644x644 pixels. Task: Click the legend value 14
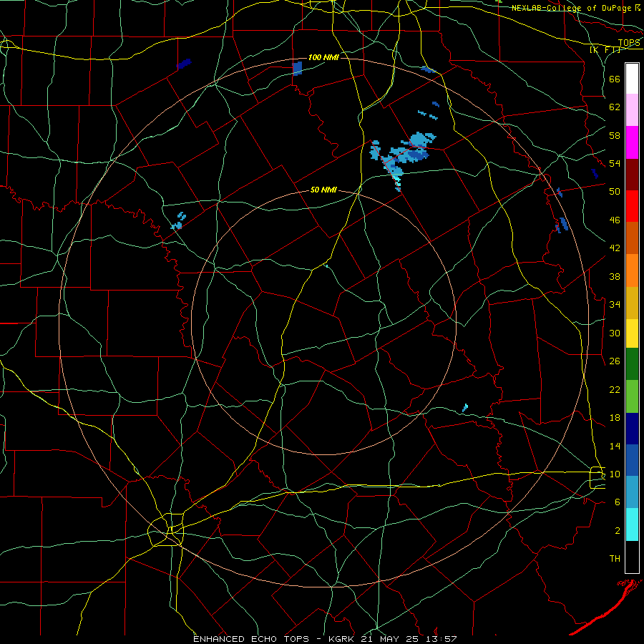[x=615, y=446]
